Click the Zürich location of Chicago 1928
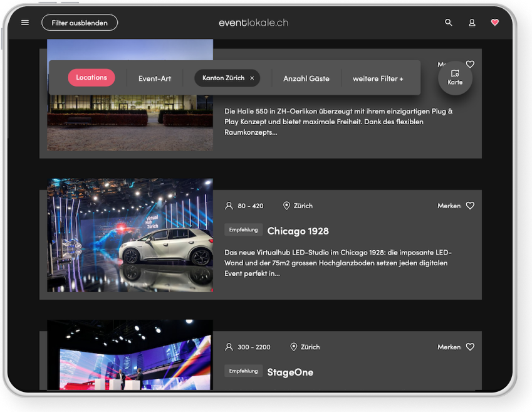 [303, 206]
